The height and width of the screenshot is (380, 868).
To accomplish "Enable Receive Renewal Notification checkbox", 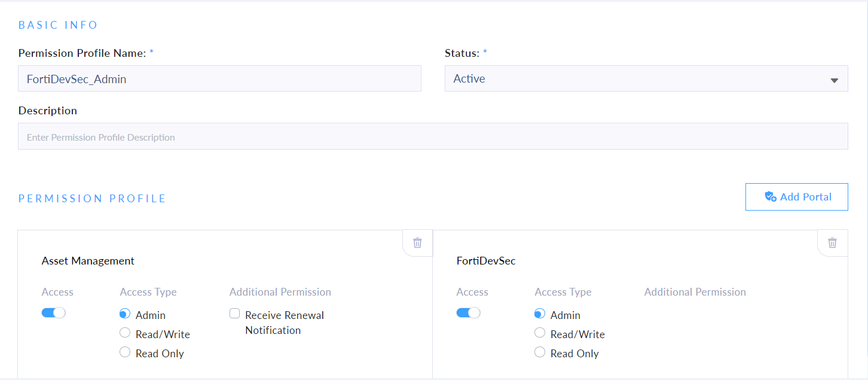I will [234, 313].
